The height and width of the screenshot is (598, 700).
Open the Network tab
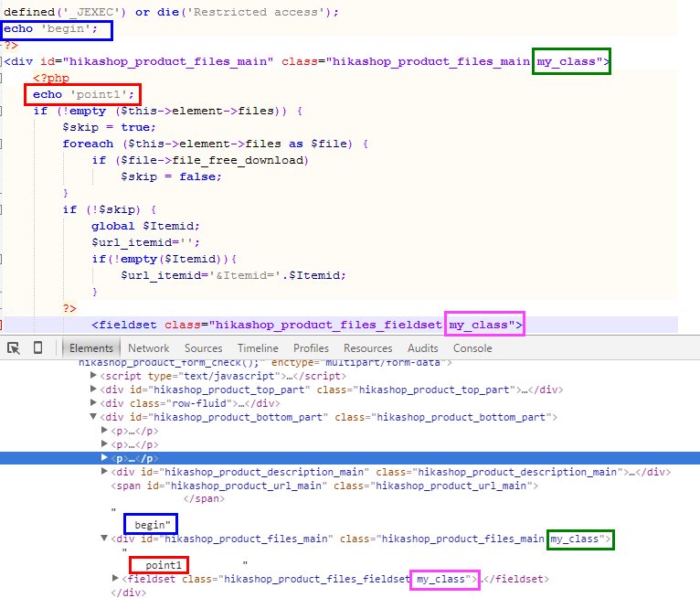(149, 348)
